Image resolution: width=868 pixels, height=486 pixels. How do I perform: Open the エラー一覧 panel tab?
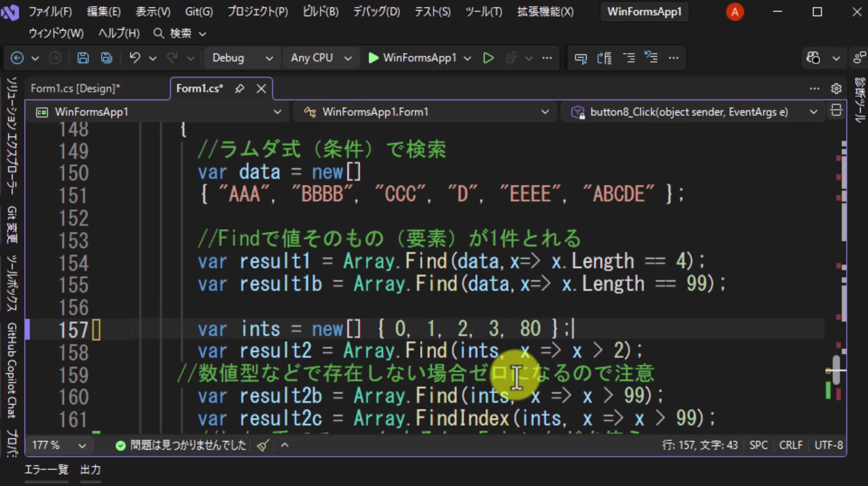pos(47,470)
